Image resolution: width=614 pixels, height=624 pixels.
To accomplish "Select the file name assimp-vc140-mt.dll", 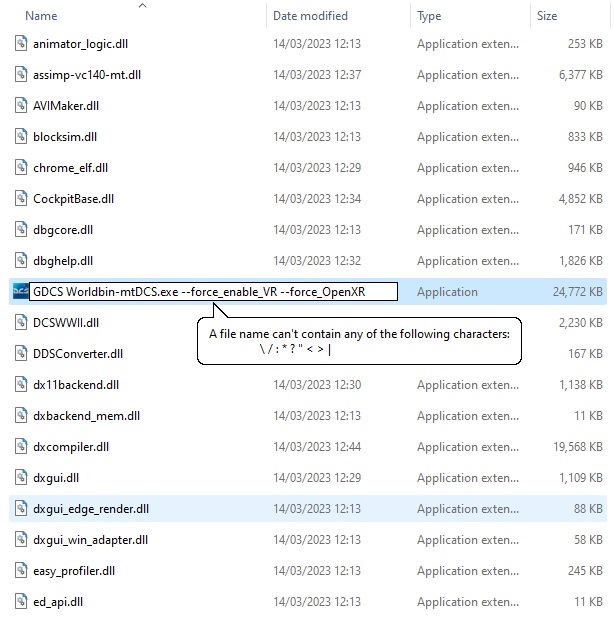I will tap(87, 75).
